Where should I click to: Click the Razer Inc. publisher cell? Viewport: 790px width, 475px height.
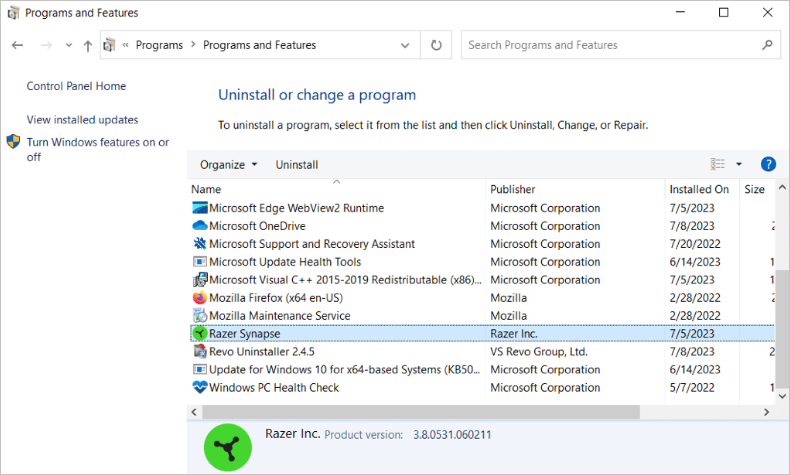click(514, 333)
